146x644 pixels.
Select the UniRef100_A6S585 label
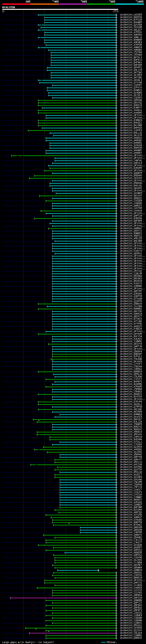click(x=131, y=412)
